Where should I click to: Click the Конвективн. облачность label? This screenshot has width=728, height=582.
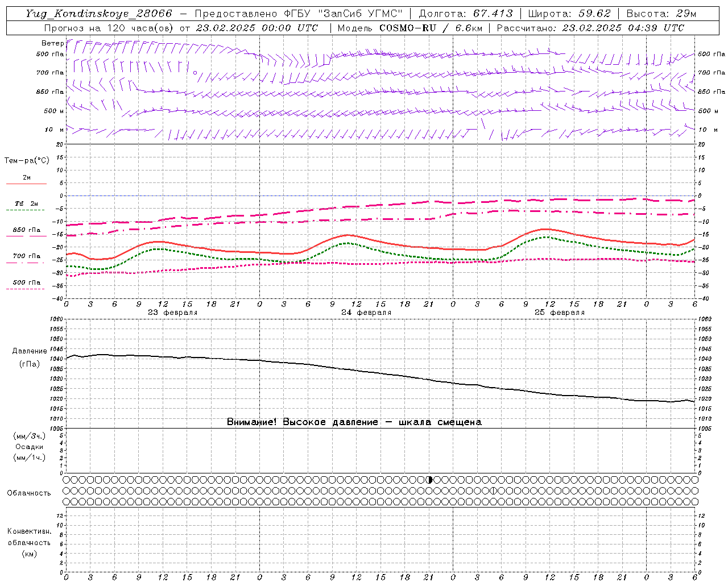pyautogui.click(x=29, y=537)
